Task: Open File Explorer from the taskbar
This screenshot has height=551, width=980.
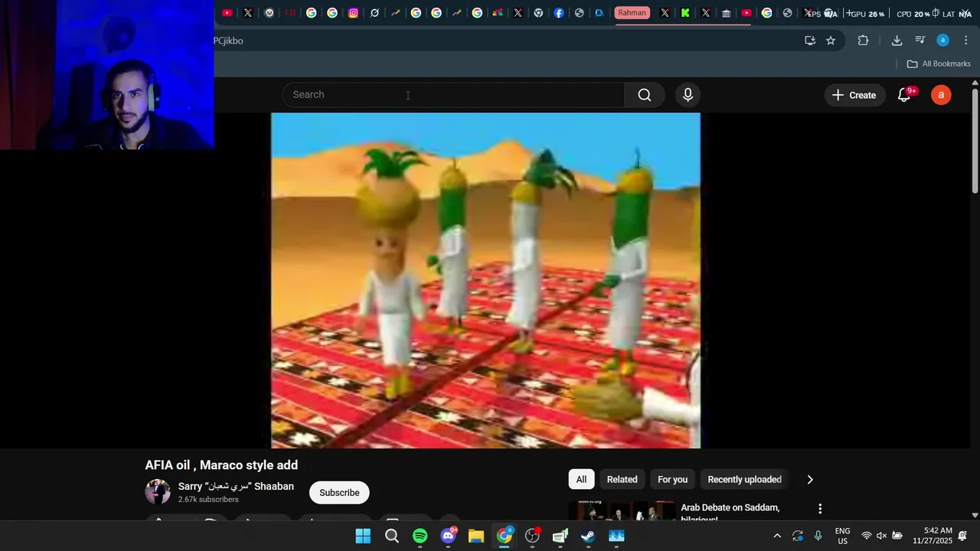Action: 476,536
